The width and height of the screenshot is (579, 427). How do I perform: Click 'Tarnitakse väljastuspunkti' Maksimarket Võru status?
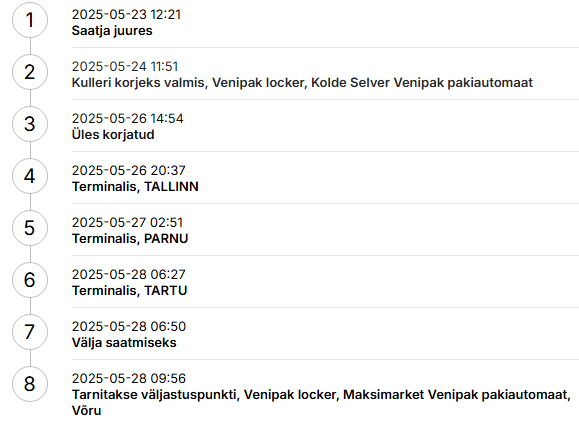point(321,403)
